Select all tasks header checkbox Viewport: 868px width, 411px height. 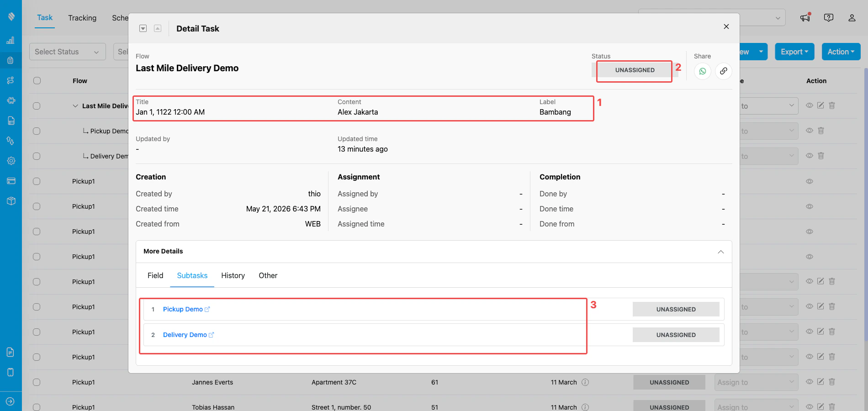(37, 81)
